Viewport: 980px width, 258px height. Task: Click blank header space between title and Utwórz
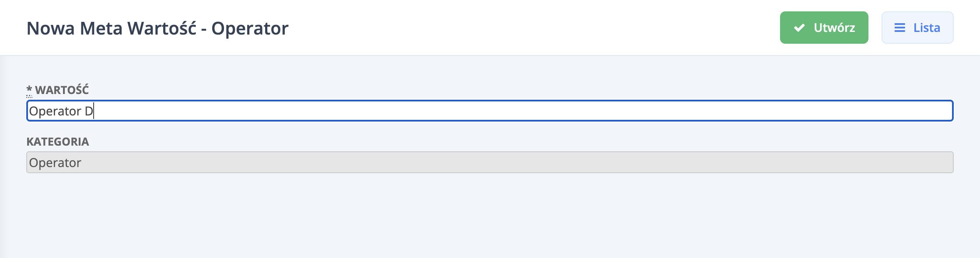(x=525, y=28)
